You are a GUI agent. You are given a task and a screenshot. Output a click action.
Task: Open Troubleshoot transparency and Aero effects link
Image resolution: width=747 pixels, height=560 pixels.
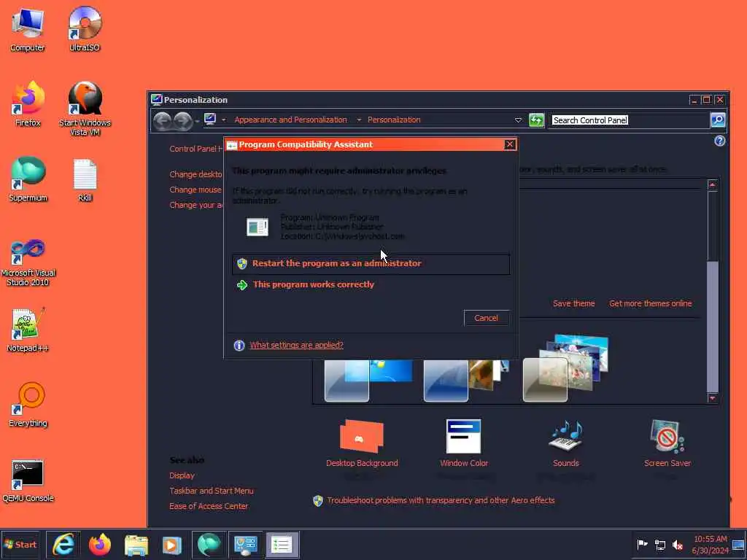tap(441, 500)
